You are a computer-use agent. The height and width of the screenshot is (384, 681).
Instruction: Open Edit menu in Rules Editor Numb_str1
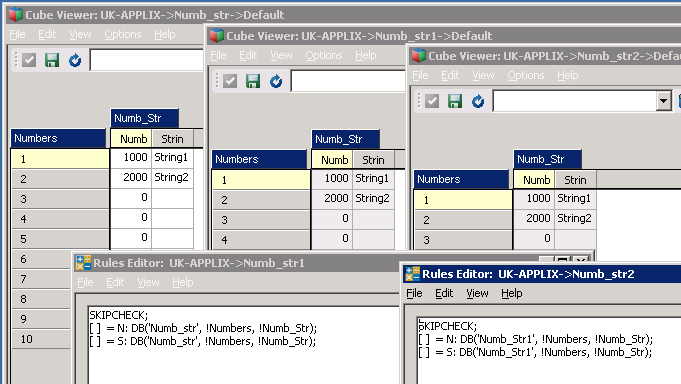pyautogui.click(x=115, y=282)
